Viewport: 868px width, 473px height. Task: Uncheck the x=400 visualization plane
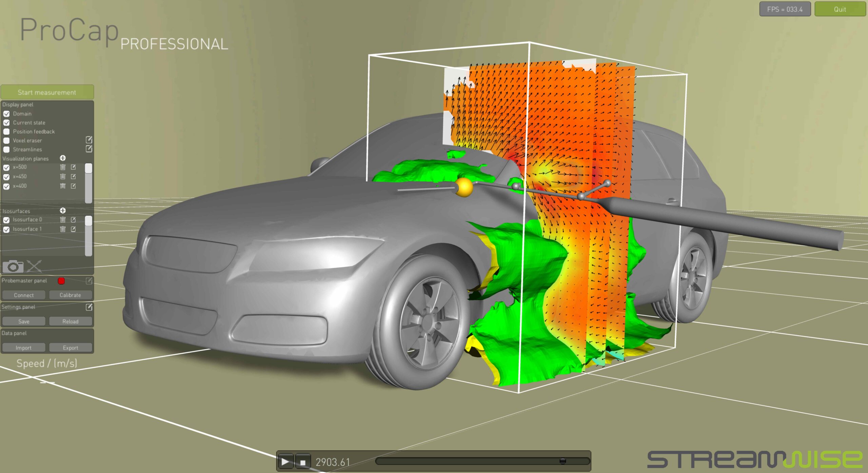click(6, 186)
